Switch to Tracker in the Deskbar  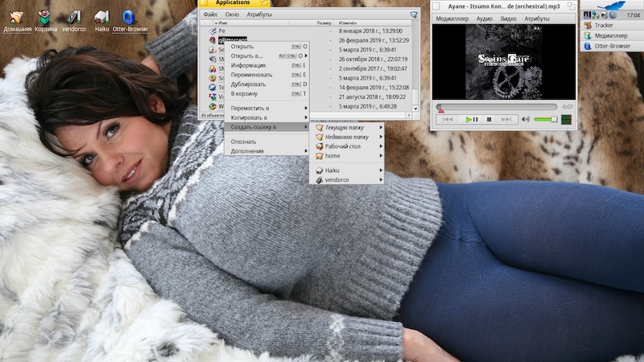coord(604,25)
